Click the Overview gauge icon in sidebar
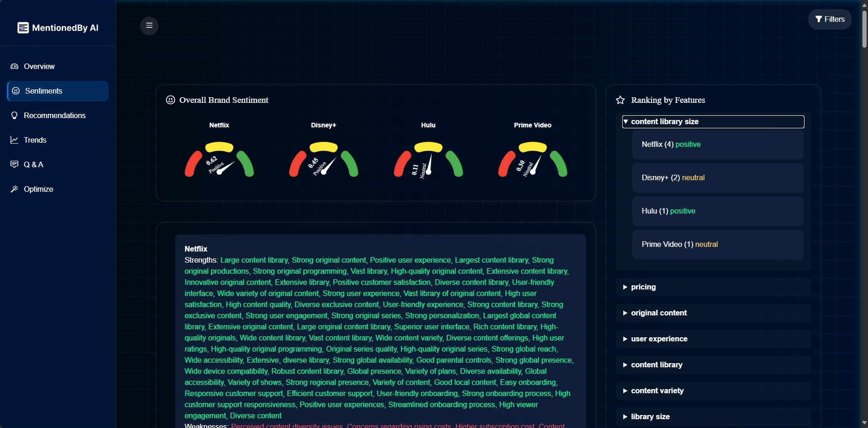This screenshot has height=428, width=868. tap(14, 66)
